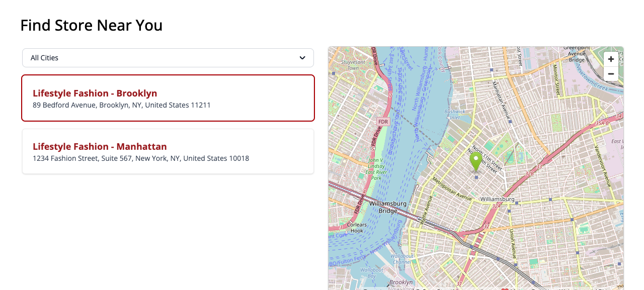Zoom in the map with plus button
The height and width of the screenshot is (290, 644).
[611, 59]
